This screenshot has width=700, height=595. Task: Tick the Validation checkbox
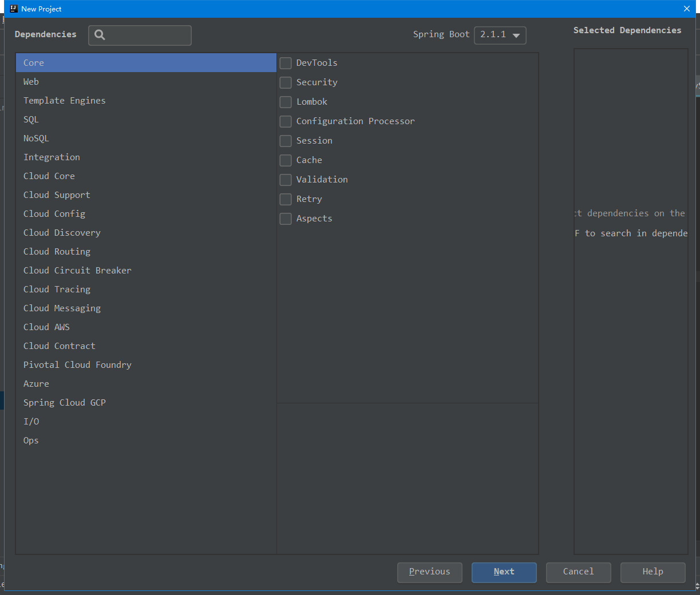[x=286, y=180]
